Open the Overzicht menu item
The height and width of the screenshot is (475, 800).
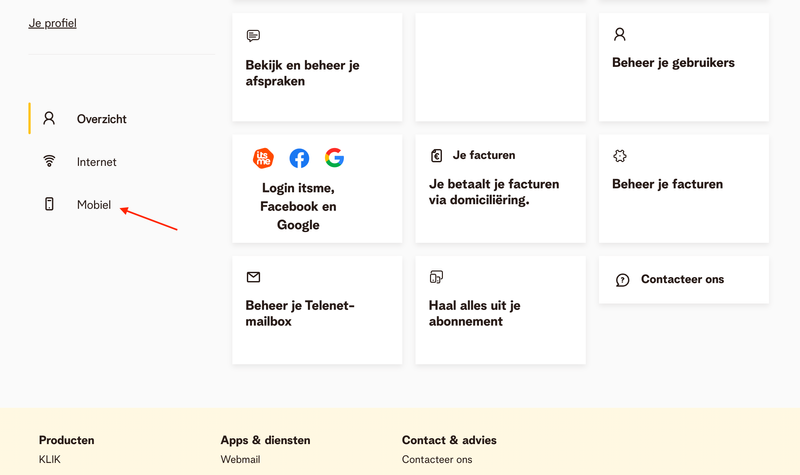coord(101,119)
